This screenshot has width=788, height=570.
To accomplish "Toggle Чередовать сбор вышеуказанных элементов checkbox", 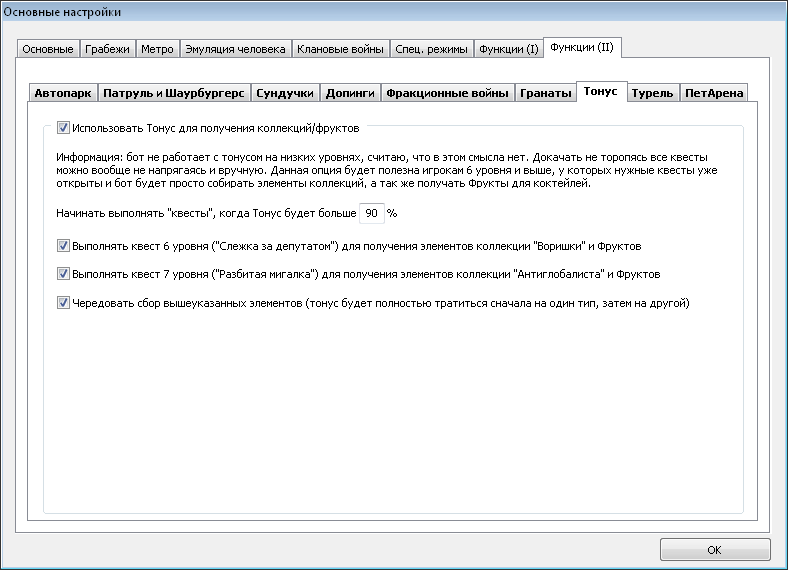I will [x=63, y=303].
